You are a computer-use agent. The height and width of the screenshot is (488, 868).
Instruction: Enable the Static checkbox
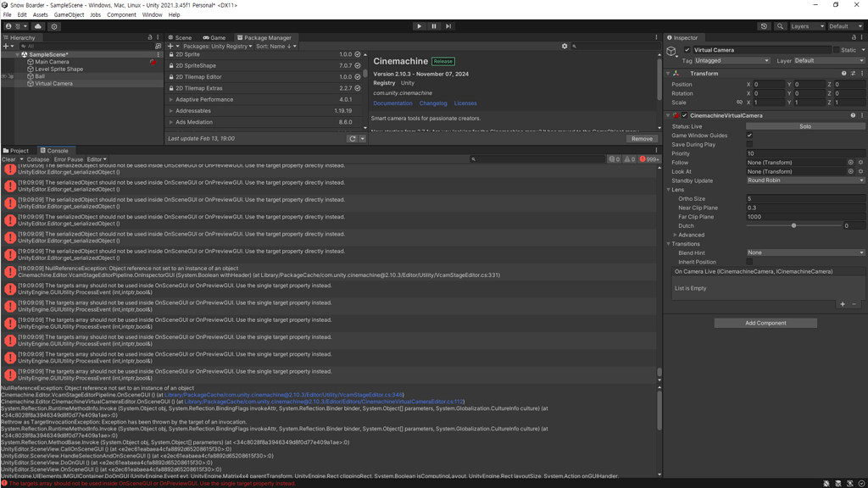837,50
